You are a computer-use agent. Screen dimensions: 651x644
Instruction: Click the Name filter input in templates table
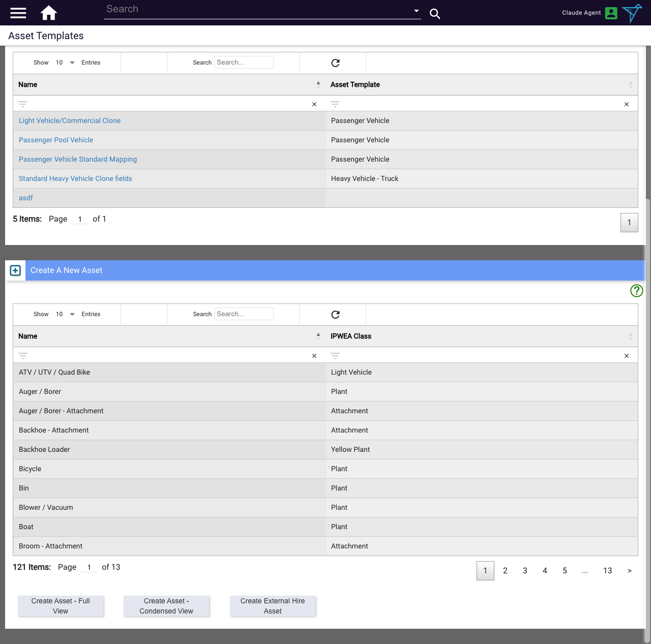point(169,104)
